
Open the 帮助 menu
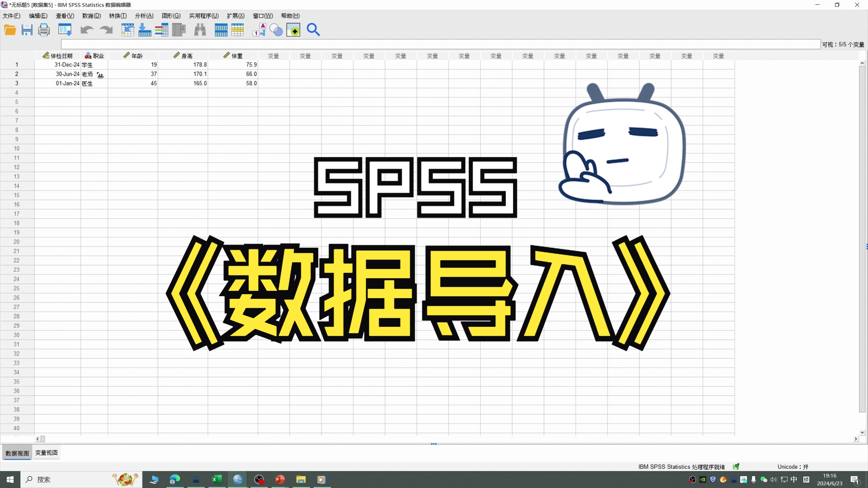290,16
